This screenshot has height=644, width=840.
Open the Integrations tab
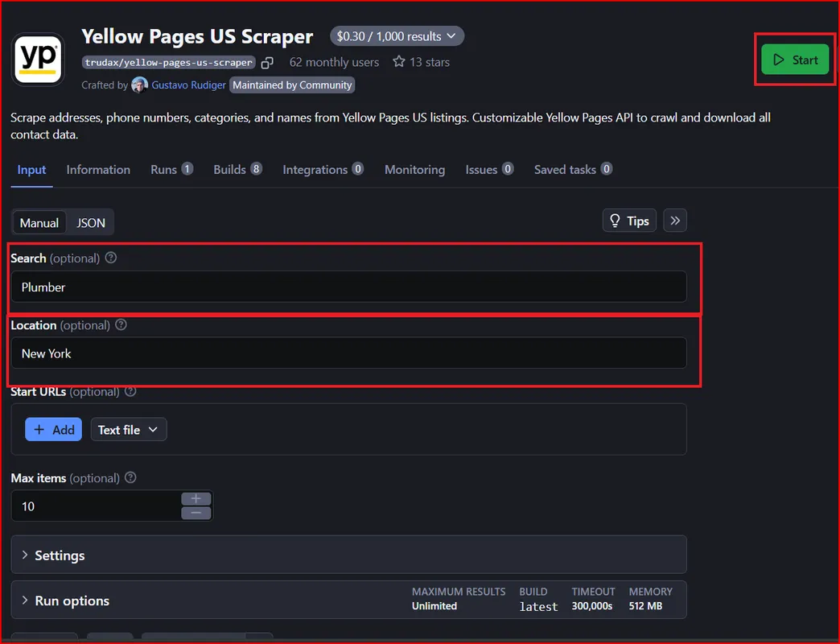pyautogui.click(x=323, y=170)
